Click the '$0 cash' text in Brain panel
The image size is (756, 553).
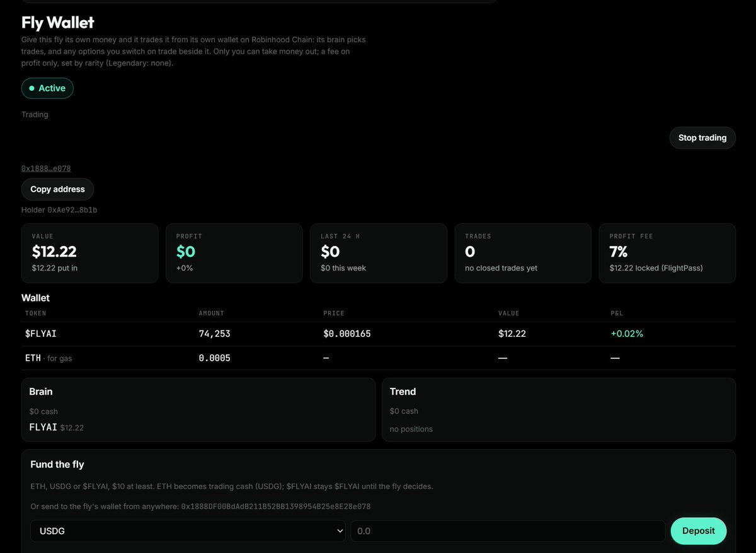coord(43,411)
